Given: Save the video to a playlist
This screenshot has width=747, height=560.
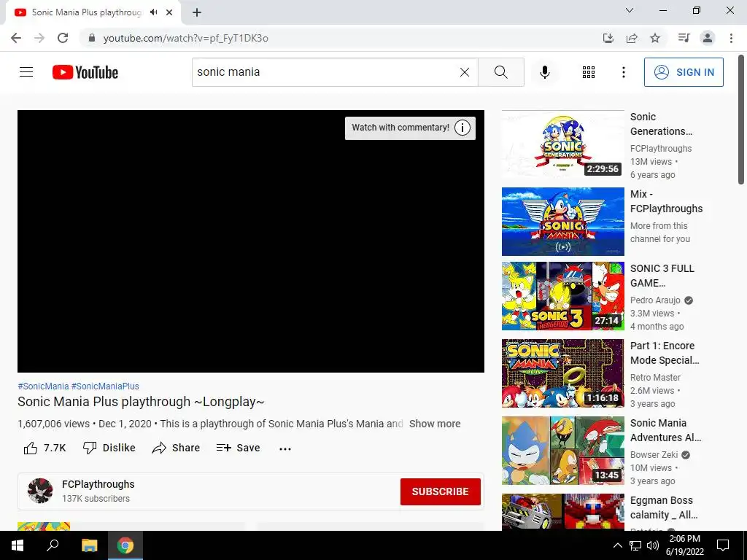Looking at the screenshot, I should click(238, 448).
